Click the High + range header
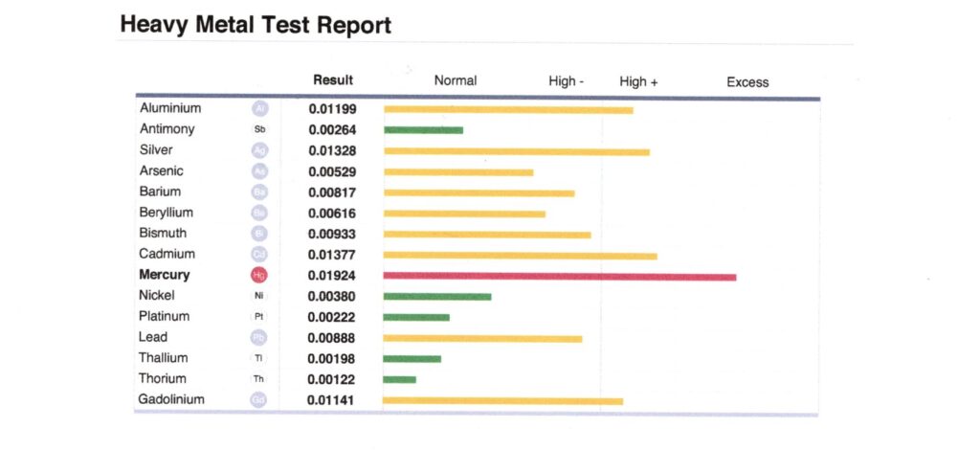The width and height of the screenshot is (980, 473). 638,82
